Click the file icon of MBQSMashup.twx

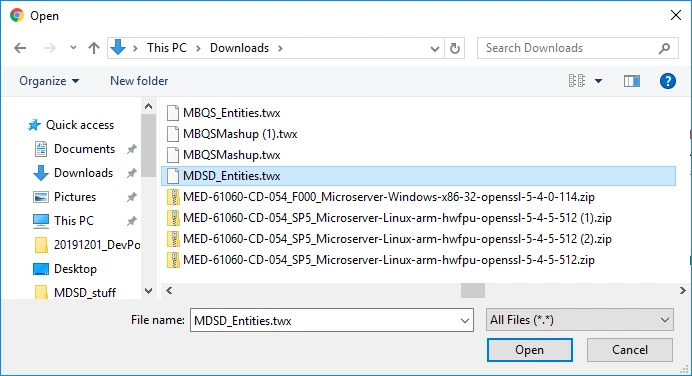coord(173,155)
